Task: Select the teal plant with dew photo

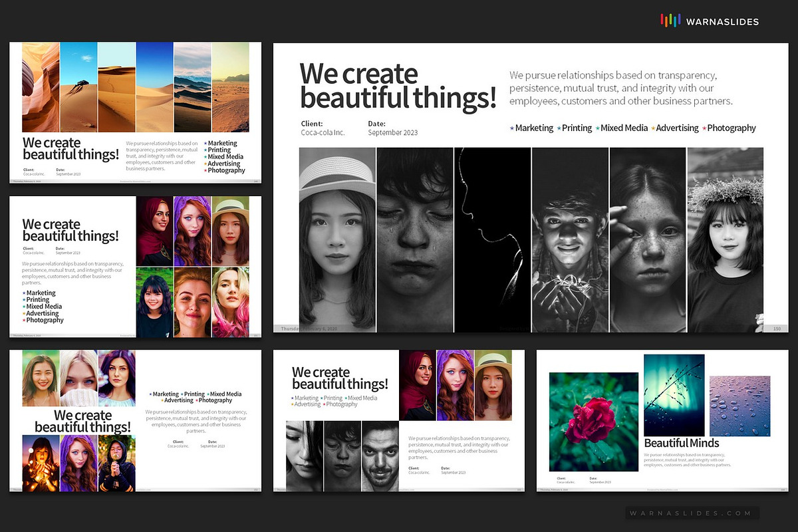Action: tap(674, 395)
